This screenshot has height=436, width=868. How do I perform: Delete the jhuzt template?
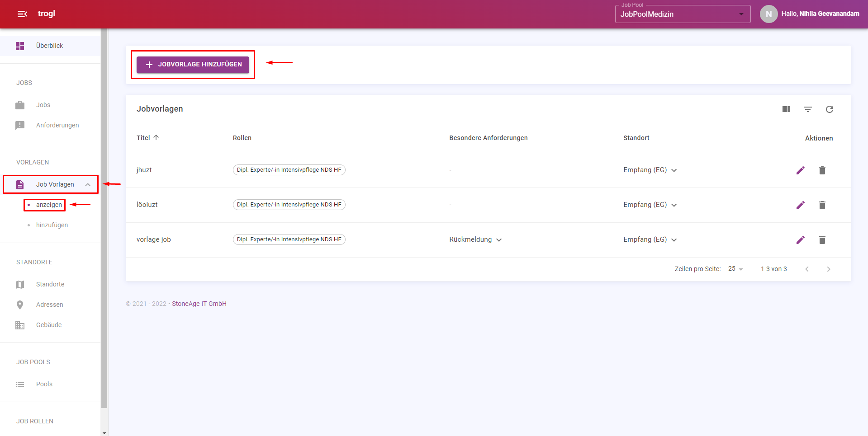(822, 170)
